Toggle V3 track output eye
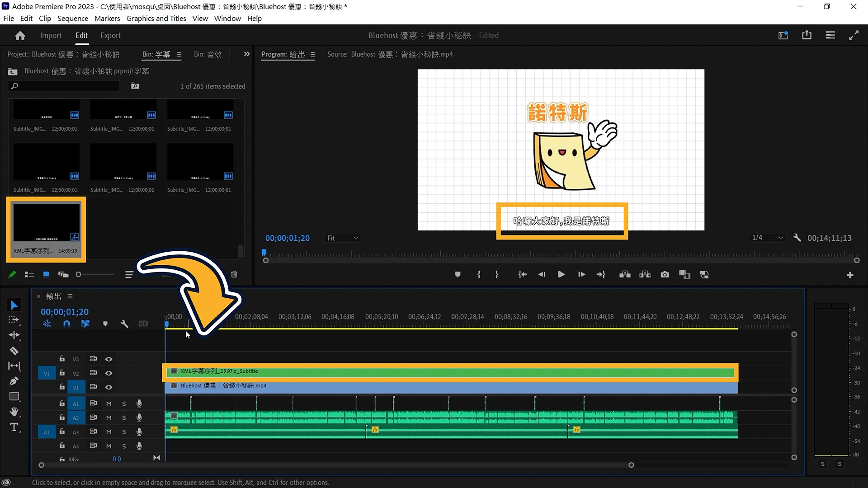The image size is (868, 488). pyautogui.click(x=109, y=359)
